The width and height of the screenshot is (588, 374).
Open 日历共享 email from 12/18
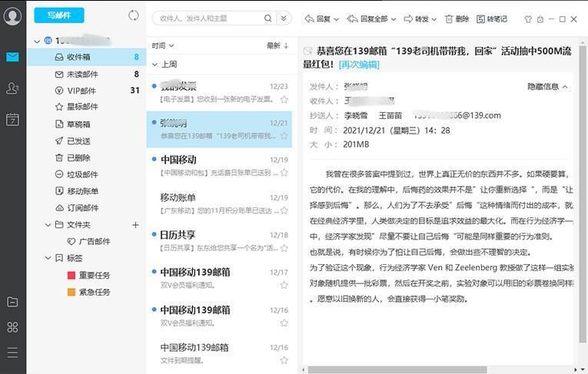(x=219, y=241)
